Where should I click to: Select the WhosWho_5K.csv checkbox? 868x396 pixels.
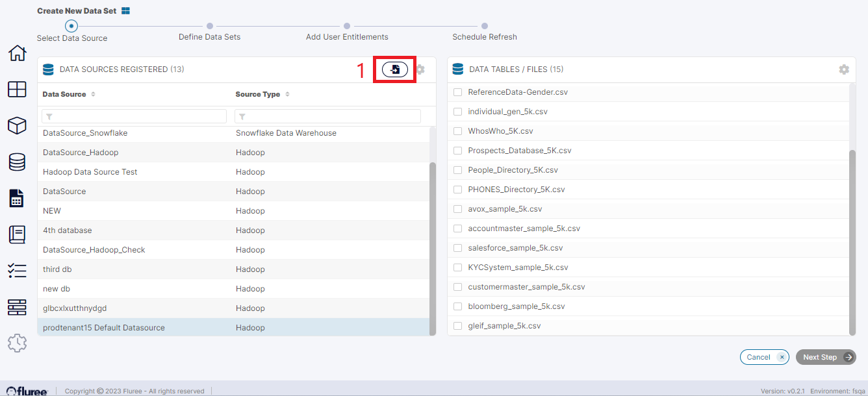(457, 131)
